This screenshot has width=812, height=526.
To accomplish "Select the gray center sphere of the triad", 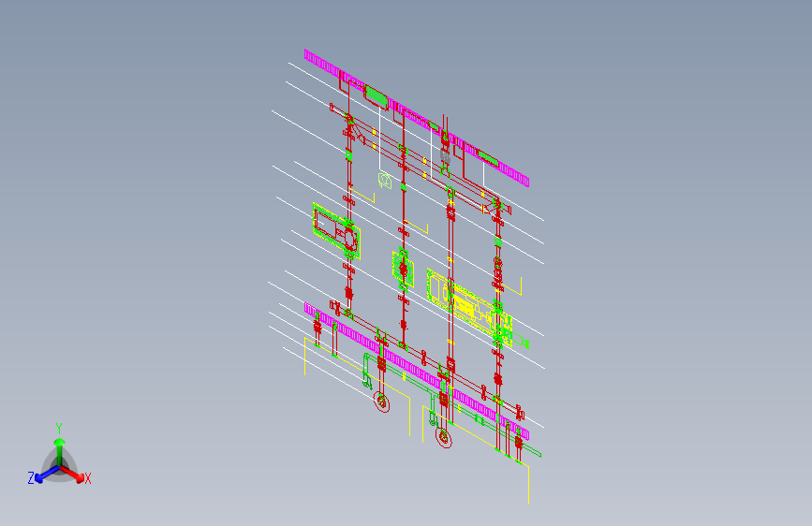I will [60, 466].
